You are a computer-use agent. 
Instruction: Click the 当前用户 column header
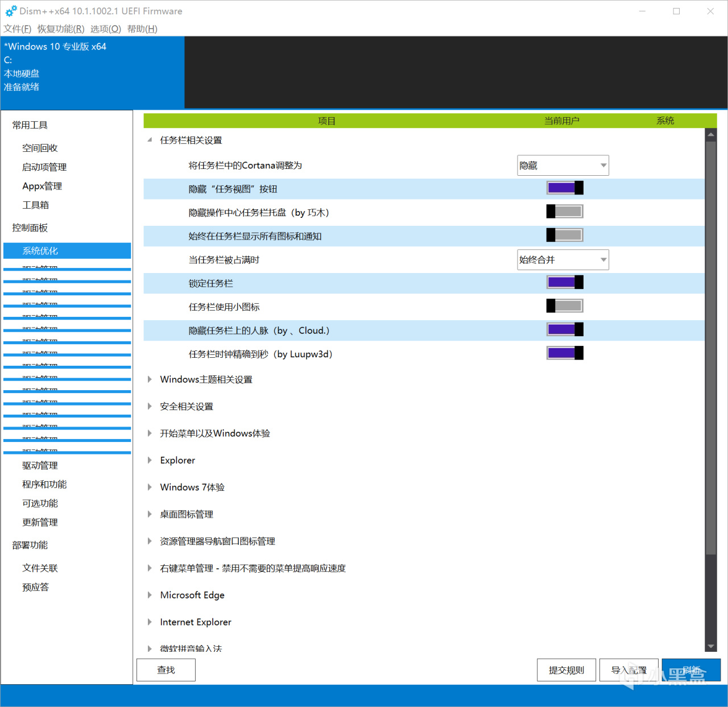[562, 121]
